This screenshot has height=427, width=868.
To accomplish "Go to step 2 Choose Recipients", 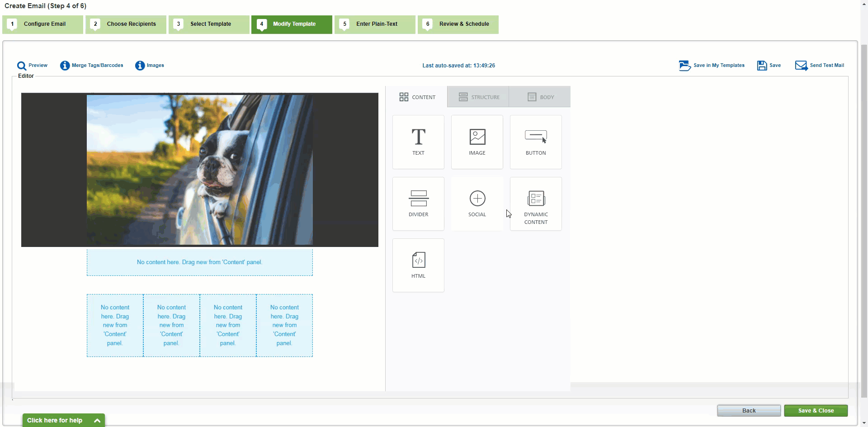I will click(x=126, y=24).
